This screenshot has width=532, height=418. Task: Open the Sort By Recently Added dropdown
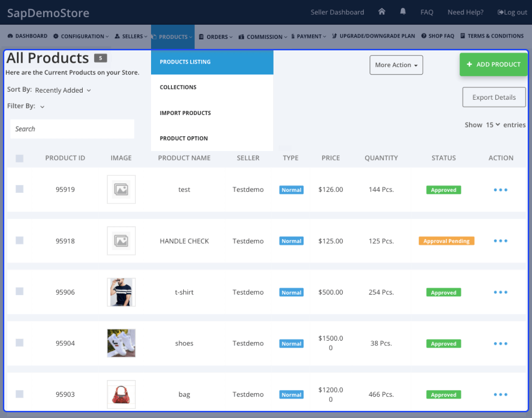(63, 90)
